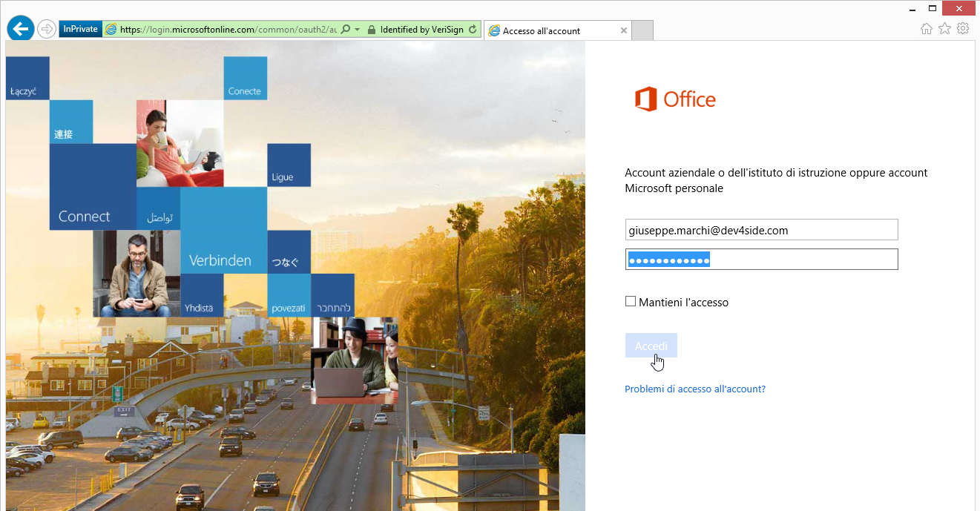This screenshot has width=980, height=511.
Task: Click the browser Forward arrow button
Action: (x=47, y=30)
